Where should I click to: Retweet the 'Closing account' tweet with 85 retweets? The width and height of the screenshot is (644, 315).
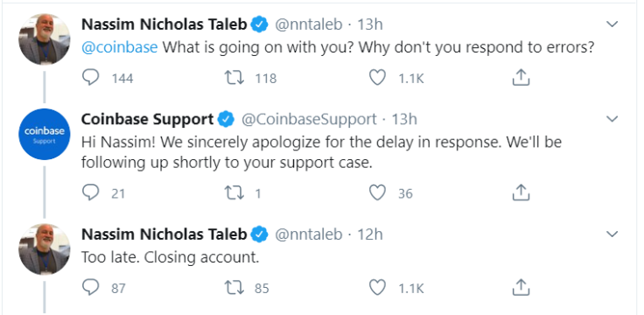pyautogui.click(x=234, y=288)
